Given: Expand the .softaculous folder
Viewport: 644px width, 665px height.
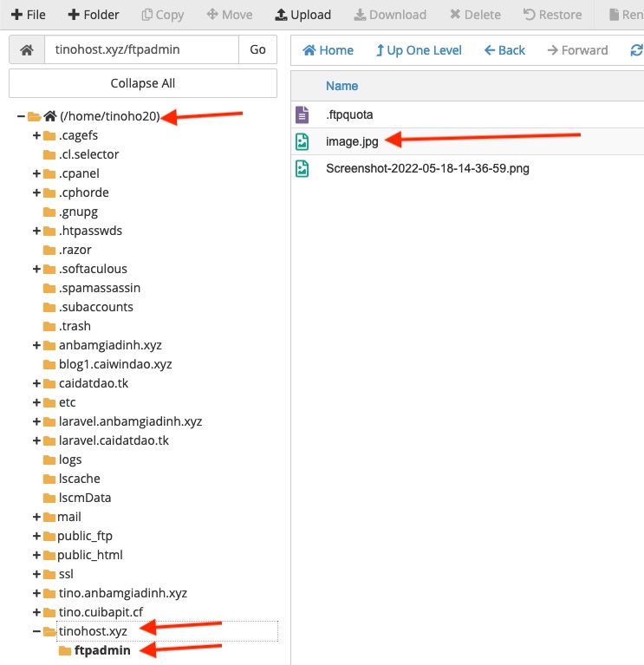Looking at the screenshot, I should 36,269.
